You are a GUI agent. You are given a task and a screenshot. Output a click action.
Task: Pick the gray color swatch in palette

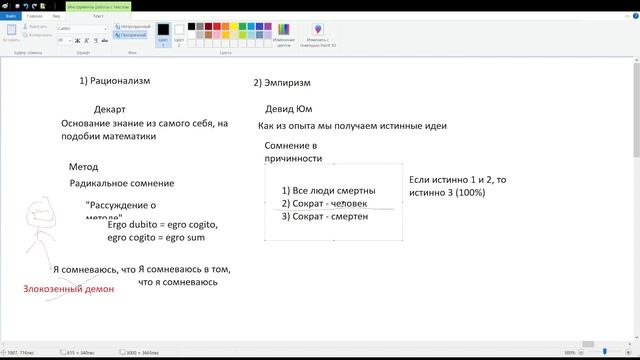200,27
